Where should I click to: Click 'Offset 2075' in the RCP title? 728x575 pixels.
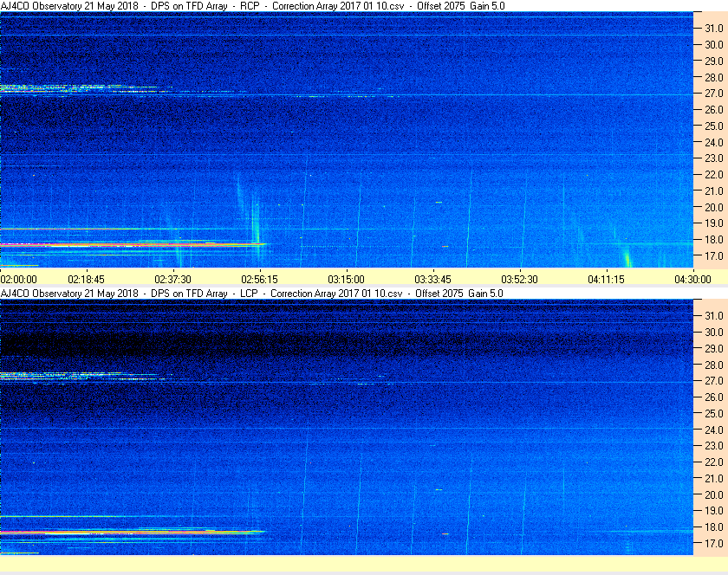tap(440, 6)
